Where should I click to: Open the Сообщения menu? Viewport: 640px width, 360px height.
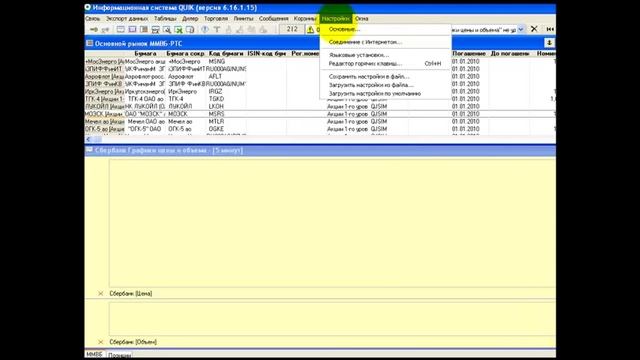tap(273, 19)
